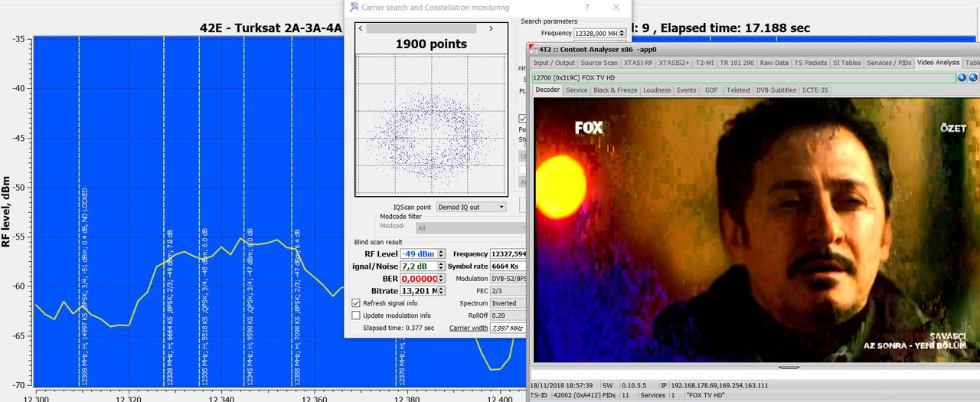
Task: Open the XTASIS2+ tab
Action: (675, 63)
